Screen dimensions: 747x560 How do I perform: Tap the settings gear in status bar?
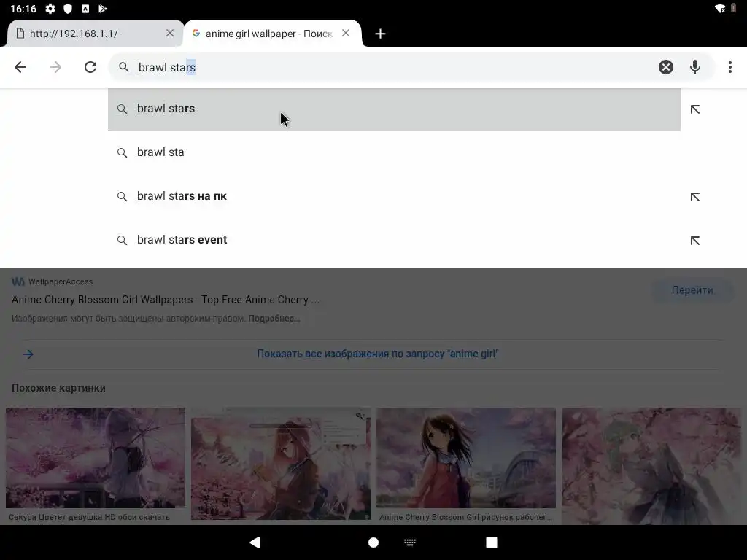coord(50,9)
